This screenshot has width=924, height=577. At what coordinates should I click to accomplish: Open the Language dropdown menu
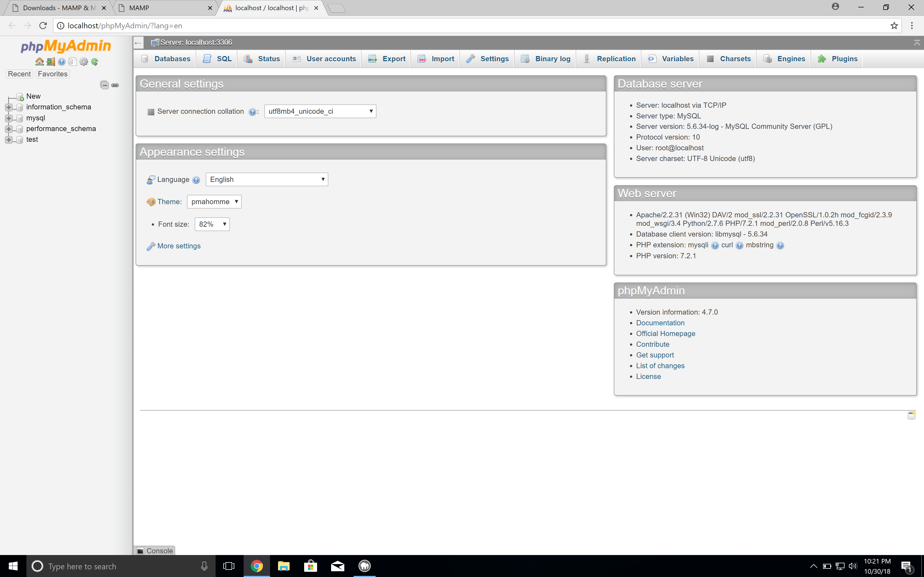pos(267,179)
